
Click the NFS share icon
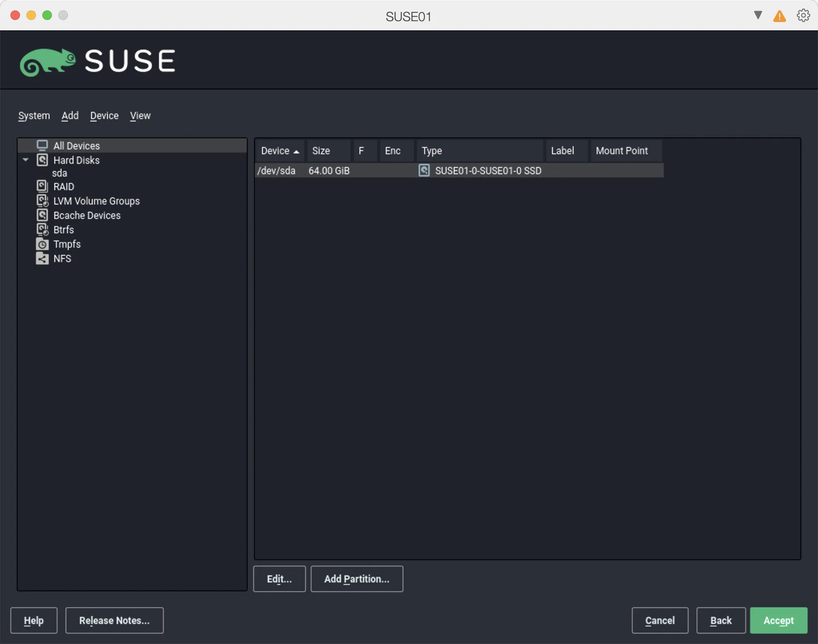pyautogui.click(x=43, y=258)
